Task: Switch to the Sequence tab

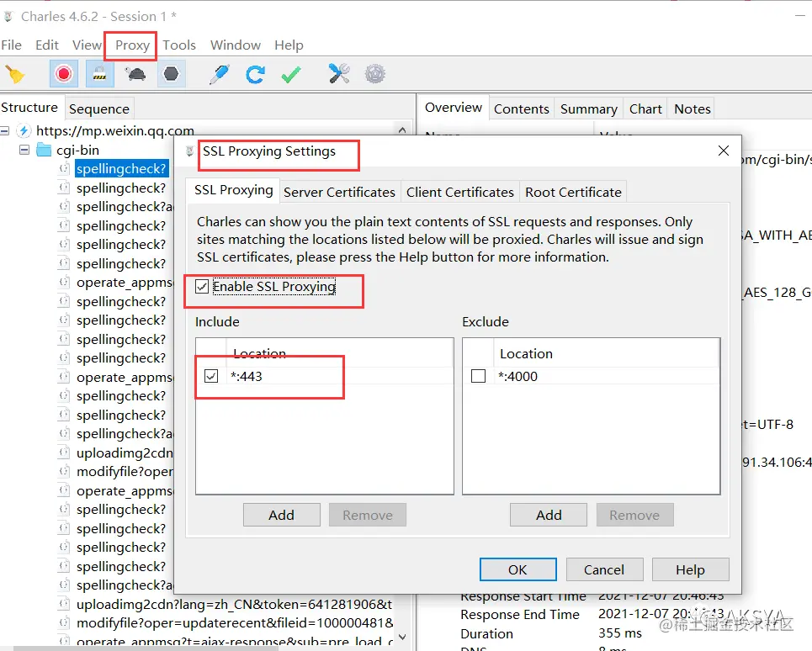Action: pos(99,108)
